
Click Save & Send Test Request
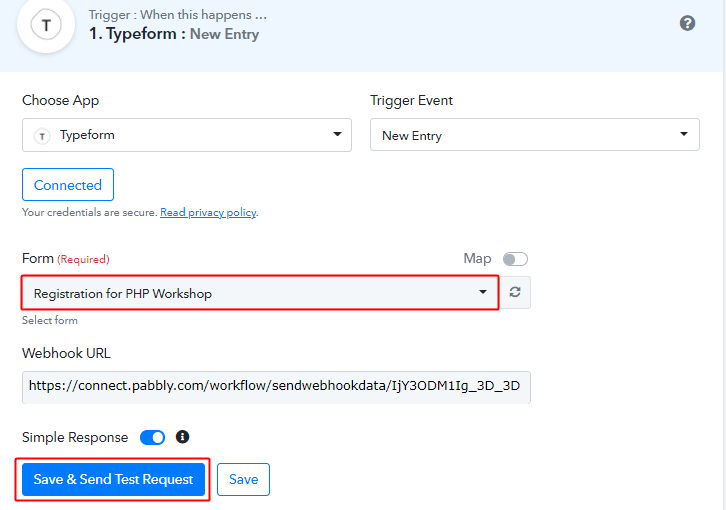point(113,479)
